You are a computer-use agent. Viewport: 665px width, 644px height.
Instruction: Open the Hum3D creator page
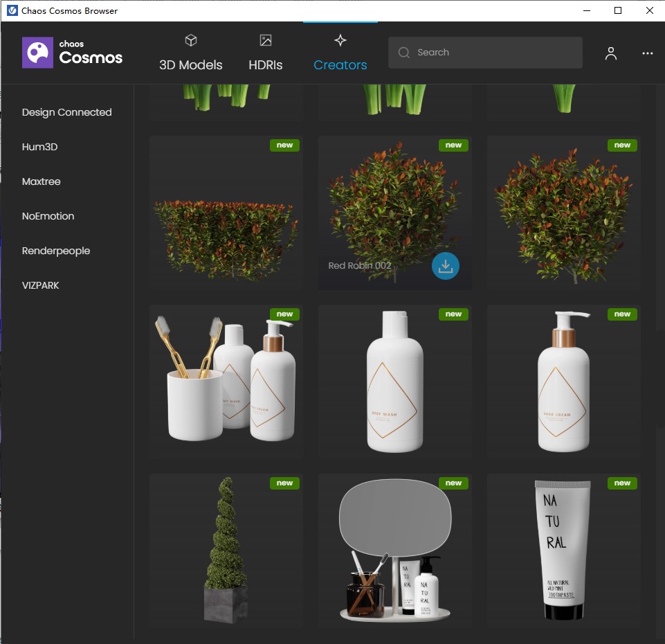[x=39, y=147]
